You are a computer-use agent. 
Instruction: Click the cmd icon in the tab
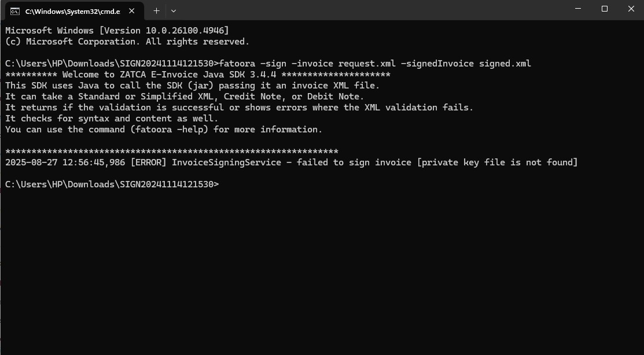[15, 11]
